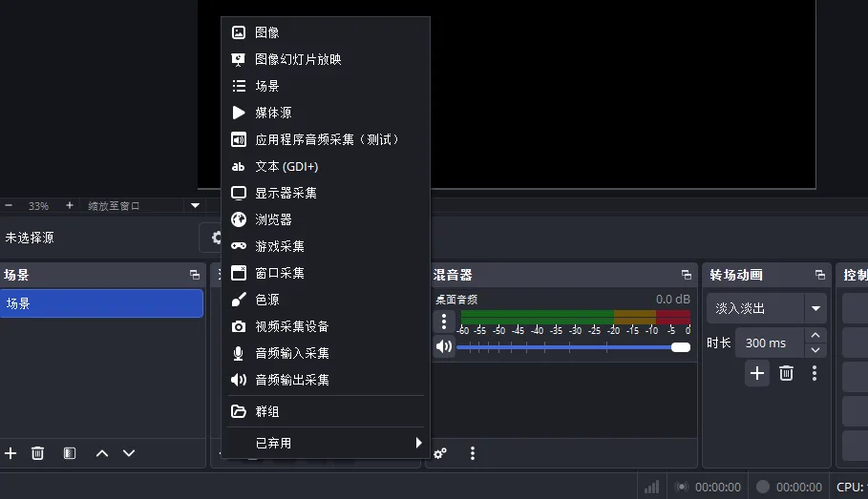Add a new scene with plus button
The height and width of the screenshot is (499, 868).
pyautogui.click(x=11, y=453)
